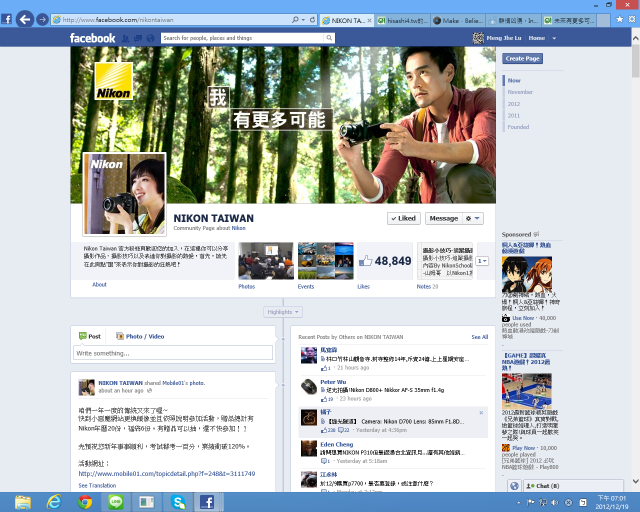The width and height of the screenshot is (640, 512).
Task: Refresh the page with reload icon
Action: (312, 20)
